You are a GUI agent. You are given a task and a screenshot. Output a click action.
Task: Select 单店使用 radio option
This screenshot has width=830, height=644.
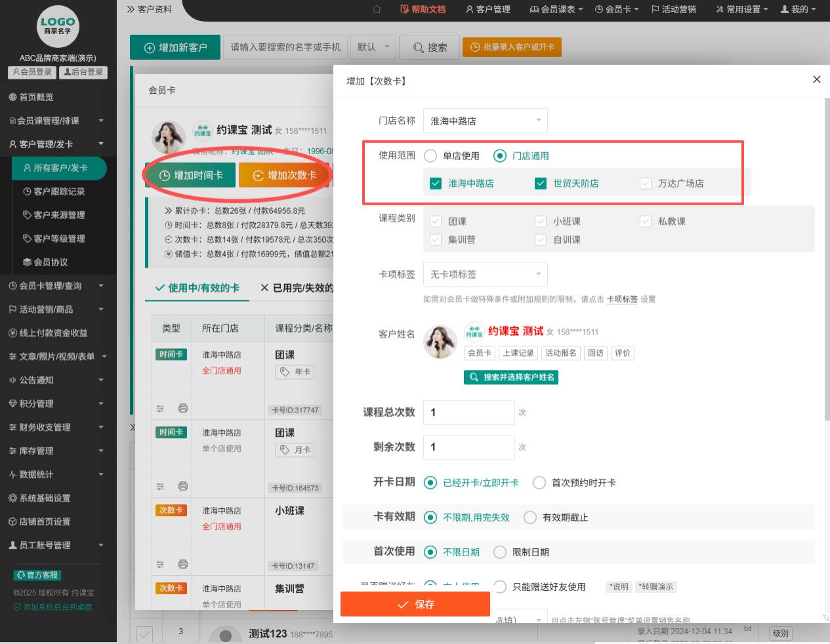click(430, 156)
